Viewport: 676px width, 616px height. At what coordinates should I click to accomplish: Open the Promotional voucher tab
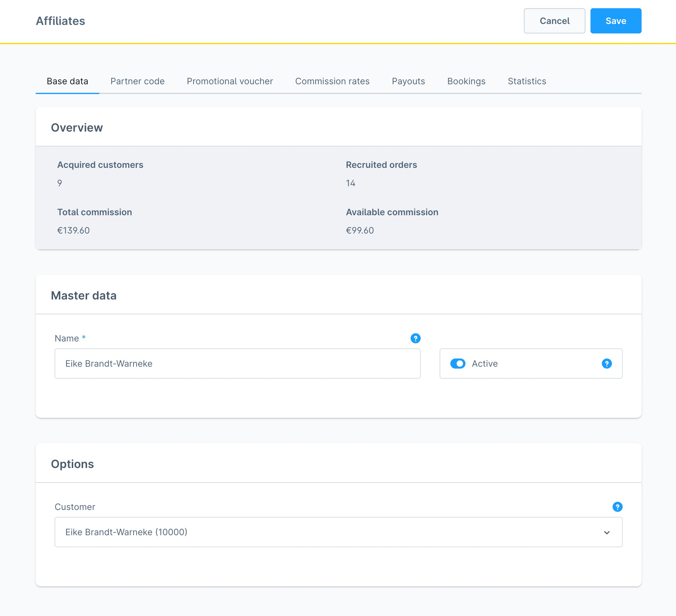230,81
